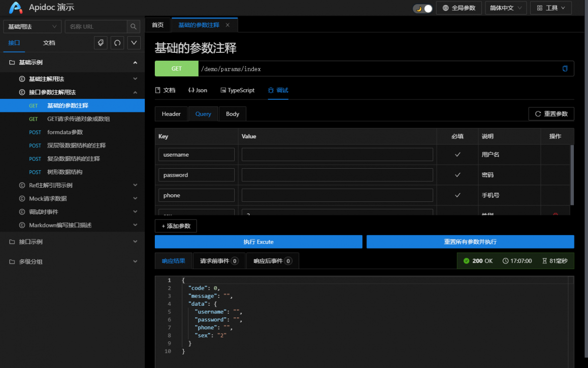Click required checkmark in password row

click(457, 175)
